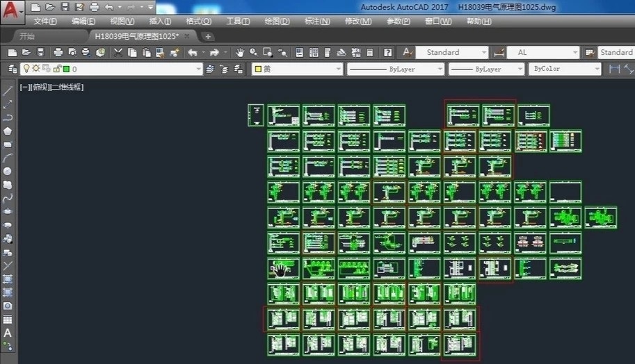The height and width of the screenshot is (364, 635).
Task: Click the Save icon in quick access toolbar
Action: pyautogui.click(x=65, y=7)
